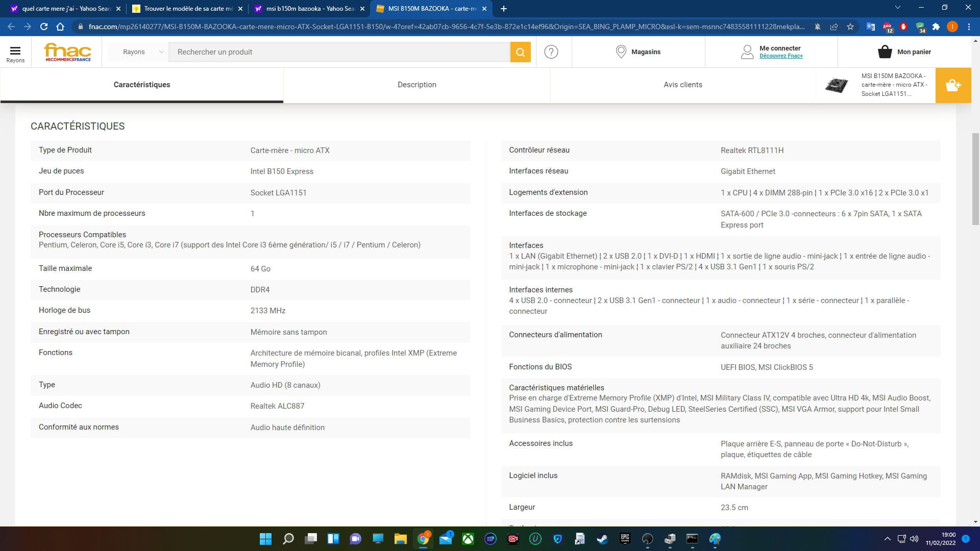Open a new browser tab

pos(503,9)
